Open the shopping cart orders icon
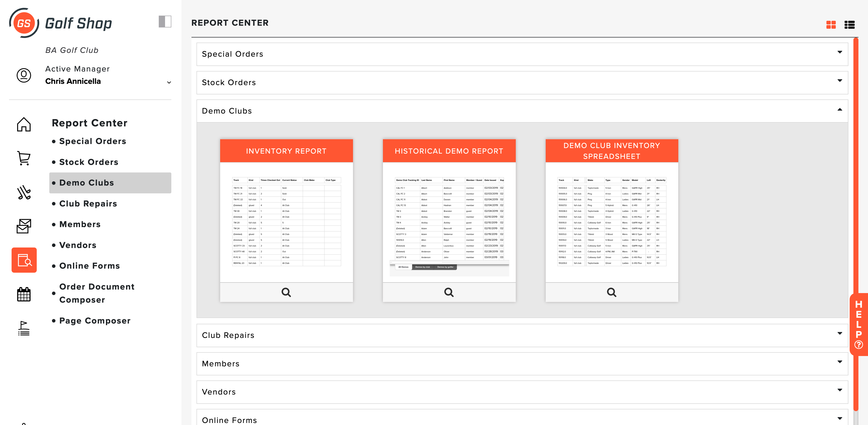The image size is (868, 425). click(x=24, y=158)
